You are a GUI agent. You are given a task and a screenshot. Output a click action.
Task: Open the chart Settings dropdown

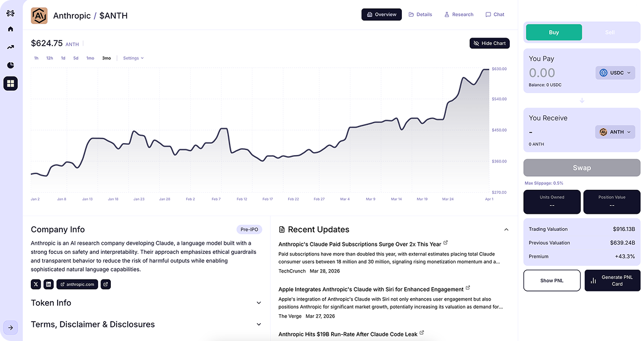(133, 58)
